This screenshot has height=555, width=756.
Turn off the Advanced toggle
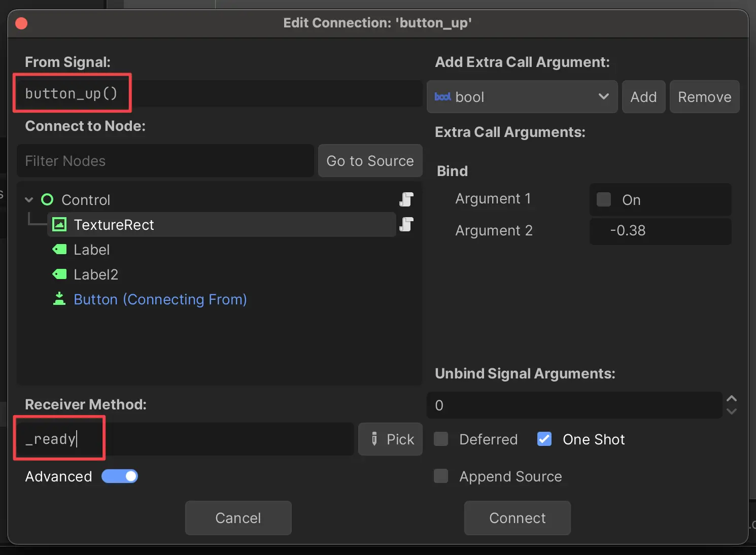pyautogui.click(x=120, y=476)
